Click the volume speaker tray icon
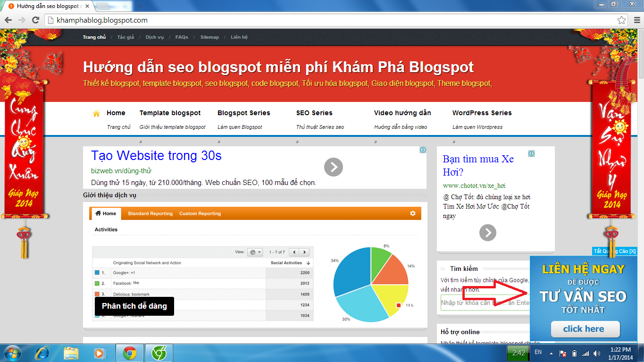This screenshot has height=362, width=644. pyautogui.click(x=597, y=353)
